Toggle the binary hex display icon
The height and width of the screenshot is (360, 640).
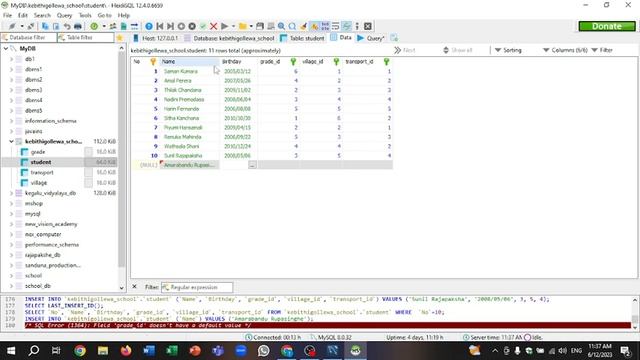pos(325,26)
